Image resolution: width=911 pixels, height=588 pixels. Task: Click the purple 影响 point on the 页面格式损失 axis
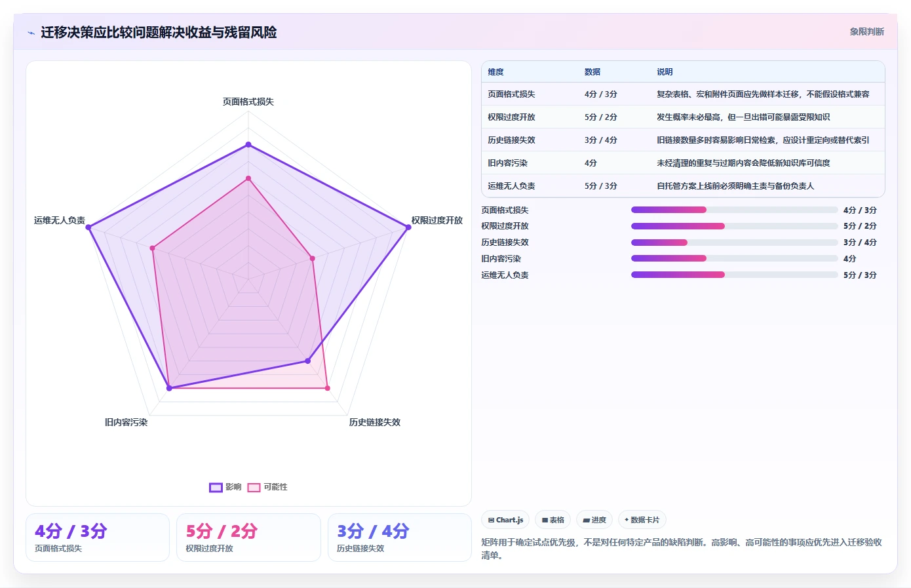pyautogui.click(x=248, y=144)
